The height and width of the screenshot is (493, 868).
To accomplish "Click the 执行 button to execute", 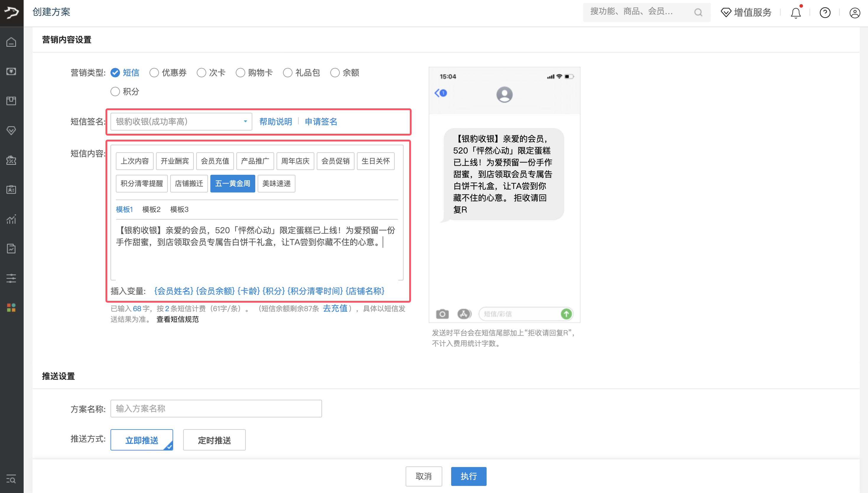I will pyautogui.click(x=469, y=476).
